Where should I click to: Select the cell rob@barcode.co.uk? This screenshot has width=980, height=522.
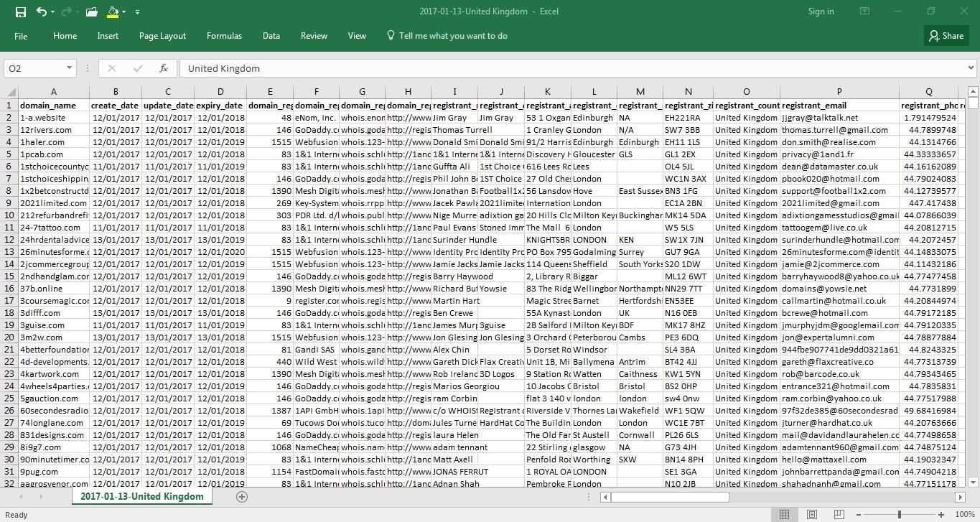coord(839,374)
